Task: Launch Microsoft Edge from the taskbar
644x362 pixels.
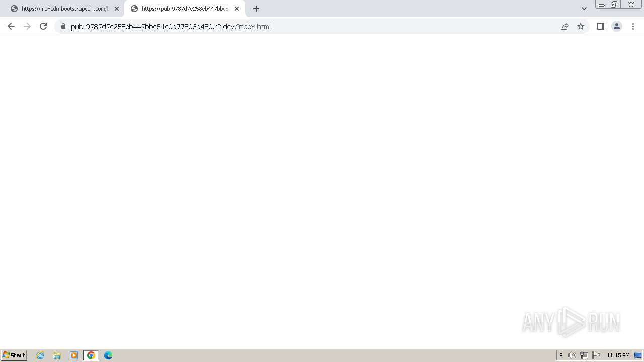Action: click(108, 355)
